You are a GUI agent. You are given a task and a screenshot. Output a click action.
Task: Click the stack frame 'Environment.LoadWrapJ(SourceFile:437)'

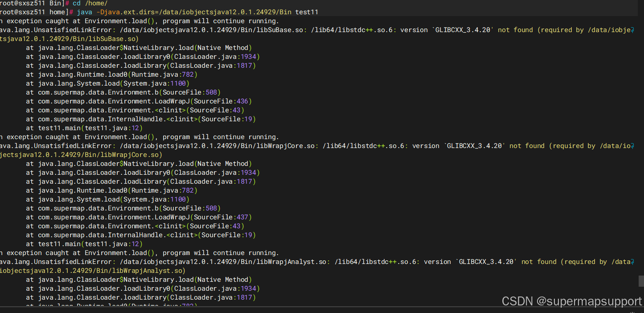139,217
